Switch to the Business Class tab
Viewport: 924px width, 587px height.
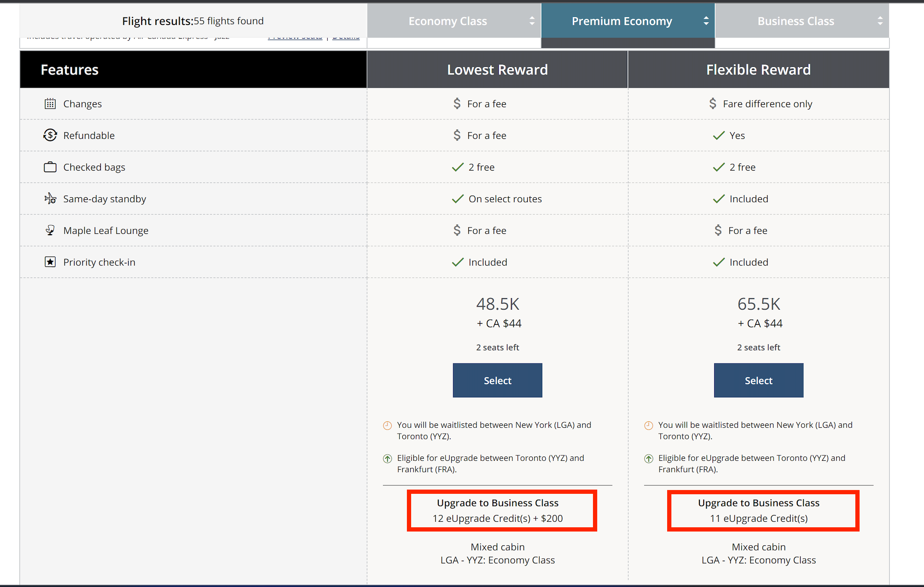[x=796, y=21]
